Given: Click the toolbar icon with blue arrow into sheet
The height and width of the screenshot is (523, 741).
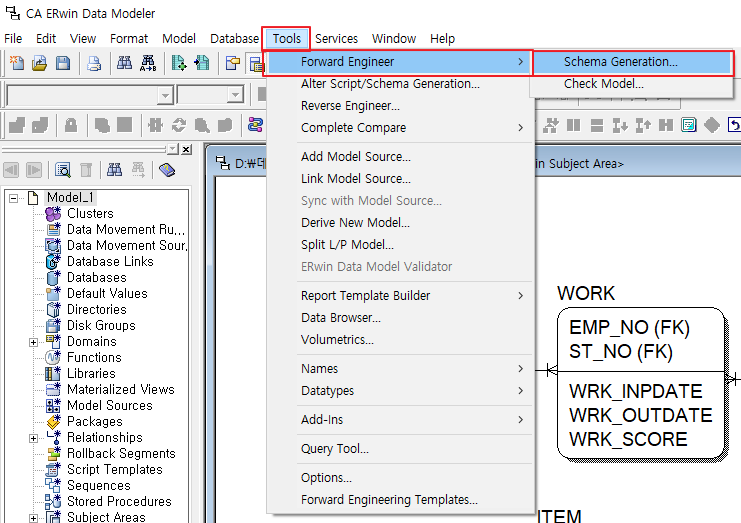Looking at the screenshot, I should click(x=202, y=63).
